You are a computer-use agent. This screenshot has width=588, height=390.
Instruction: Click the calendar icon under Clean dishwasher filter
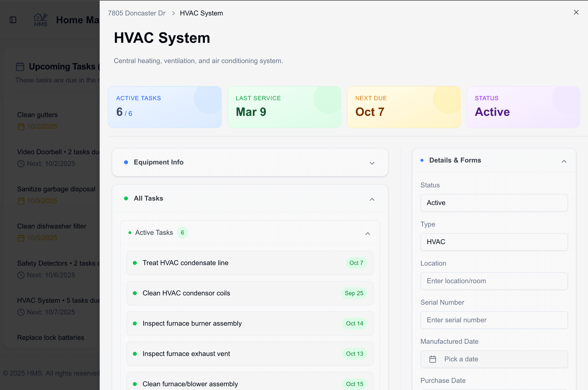21,238
